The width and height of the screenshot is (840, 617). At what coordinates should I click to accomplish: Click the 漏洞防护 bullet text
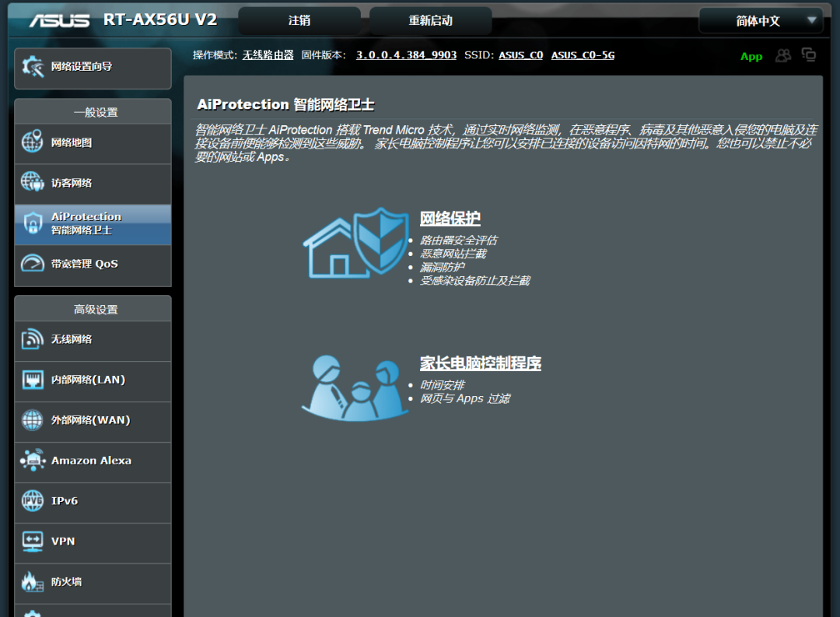pyautogui.click(x=442, y=267)
